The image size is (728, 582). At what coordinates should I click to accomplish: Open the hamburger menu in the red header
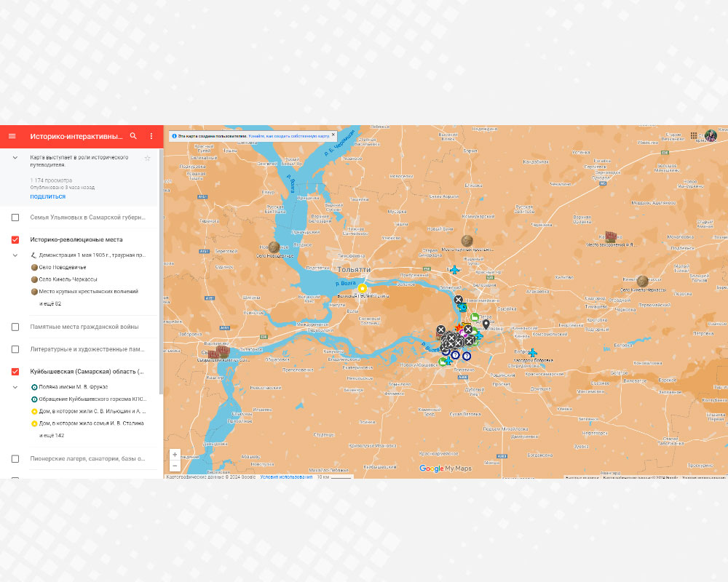tap(12, 136)
